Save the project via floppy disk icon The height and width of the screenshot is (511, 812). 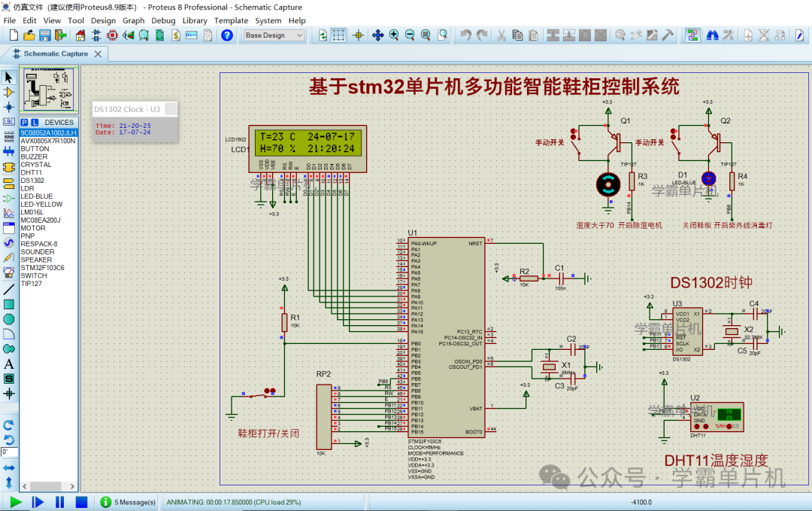click(x=45, y=35)
